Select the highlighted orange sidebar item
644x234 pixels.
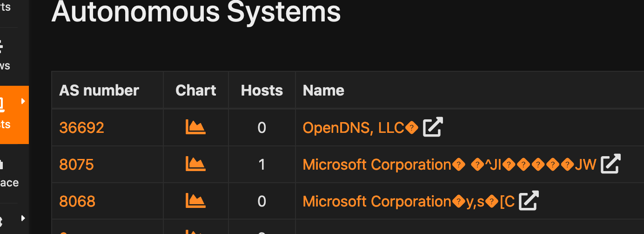pyautogui.click(x=14, y=115)
